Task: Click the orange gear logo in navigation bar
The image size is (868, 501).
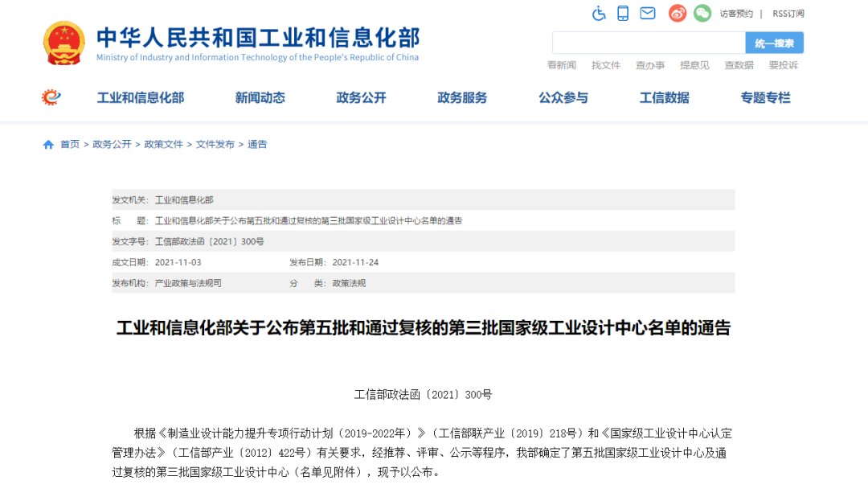Action: click(x=51, y=97)
